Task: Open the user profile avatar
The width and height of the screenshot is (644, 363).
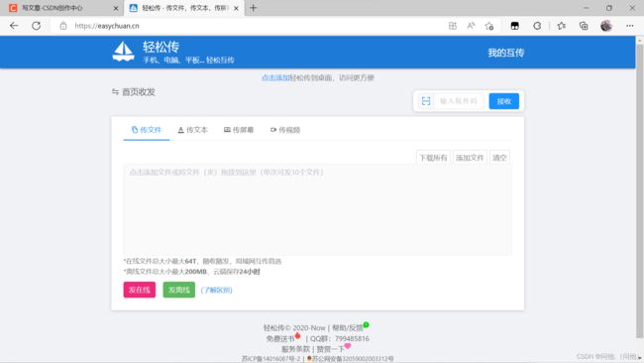Action: [x=606, y=26]
